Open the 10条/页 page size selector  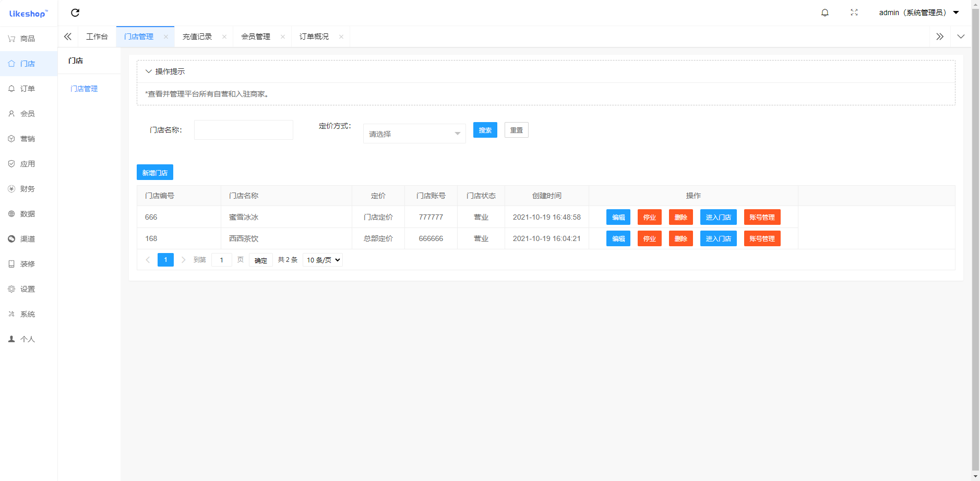[322, 259]
